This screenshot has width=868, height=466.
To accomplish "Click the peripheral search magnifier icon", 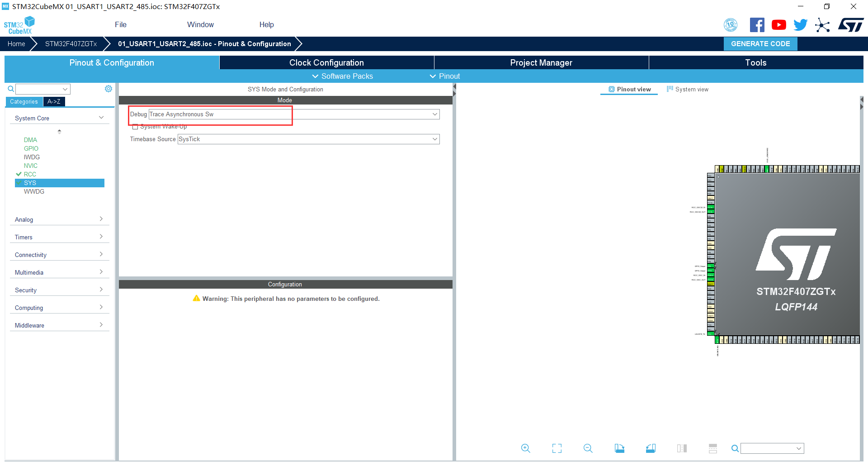I will (x=11, y=89).
